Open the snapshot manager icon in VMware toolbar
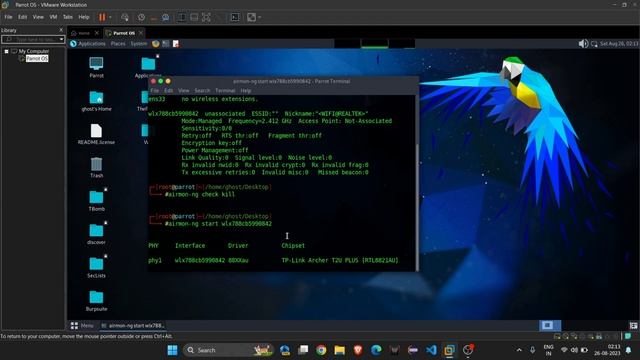Image resolution: width=640 pixels, height=360 pixels. pyautogui.click(x=166, y=17)
